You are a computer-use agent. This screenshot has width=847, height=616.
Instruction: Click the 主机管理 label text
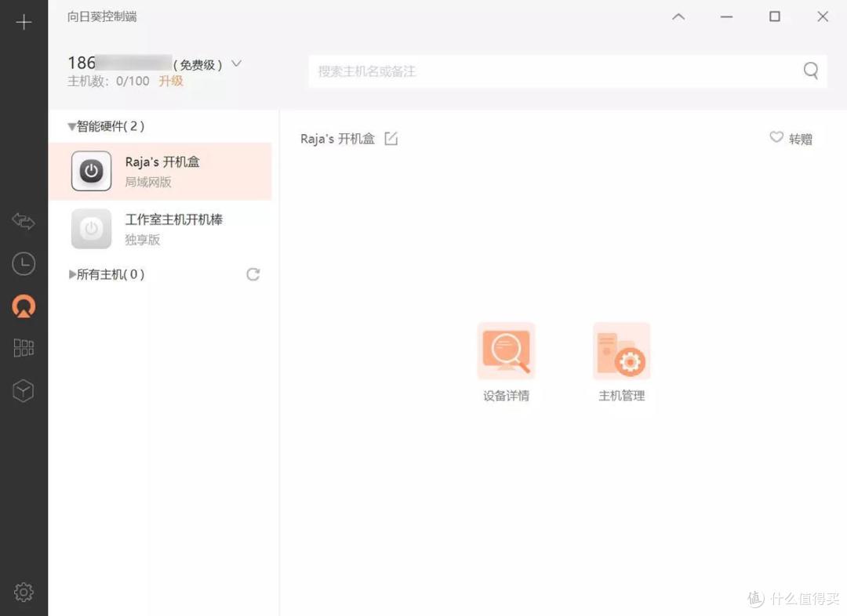click(622, 396)
